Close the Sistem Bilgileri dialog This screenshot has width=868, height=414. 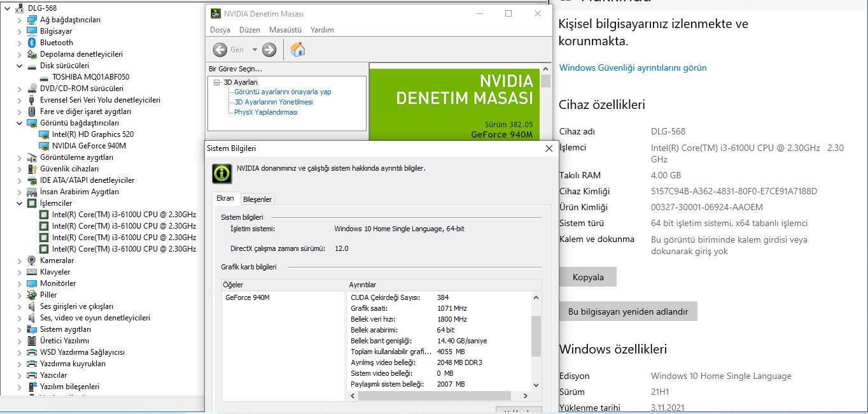click(550, 148)
